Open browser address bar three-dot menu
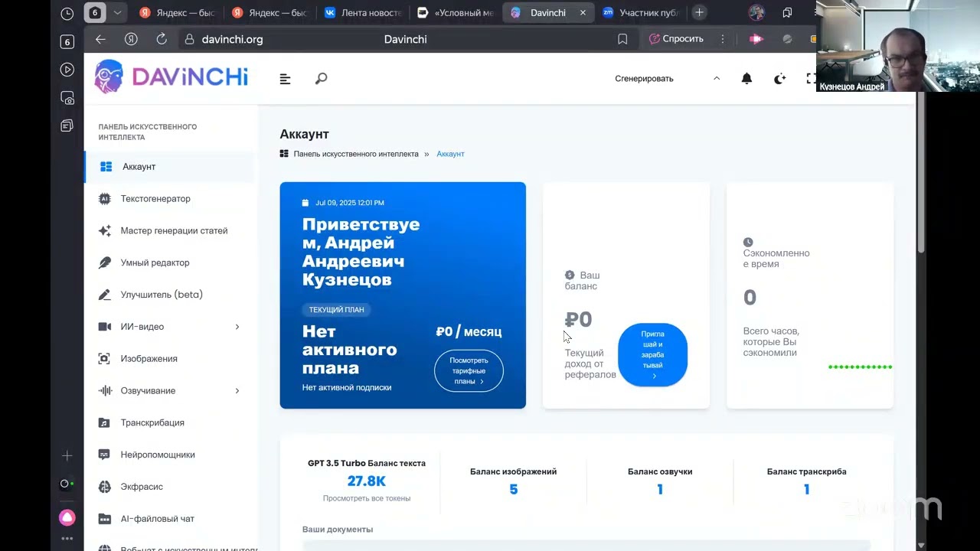The image size is (980, 551). click(722, 39)
